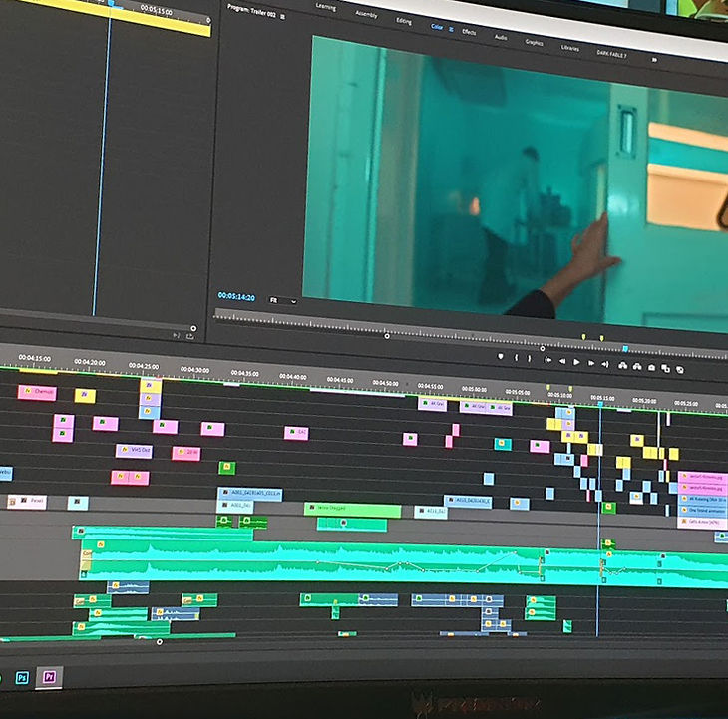This screenshot has height=719, width=728.
Task: Switch to the Assembly workspace
Action: point(366,14)
